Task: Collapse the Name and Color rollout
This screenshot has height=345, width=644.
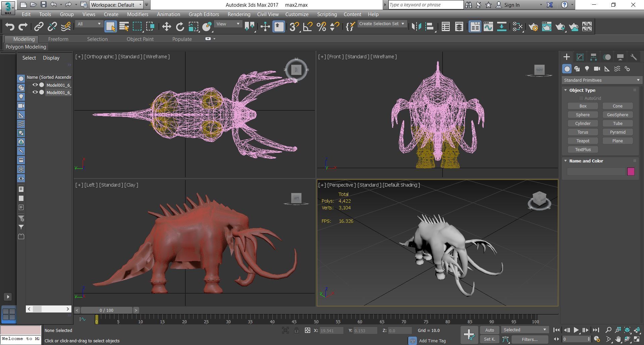Action: 586,161
